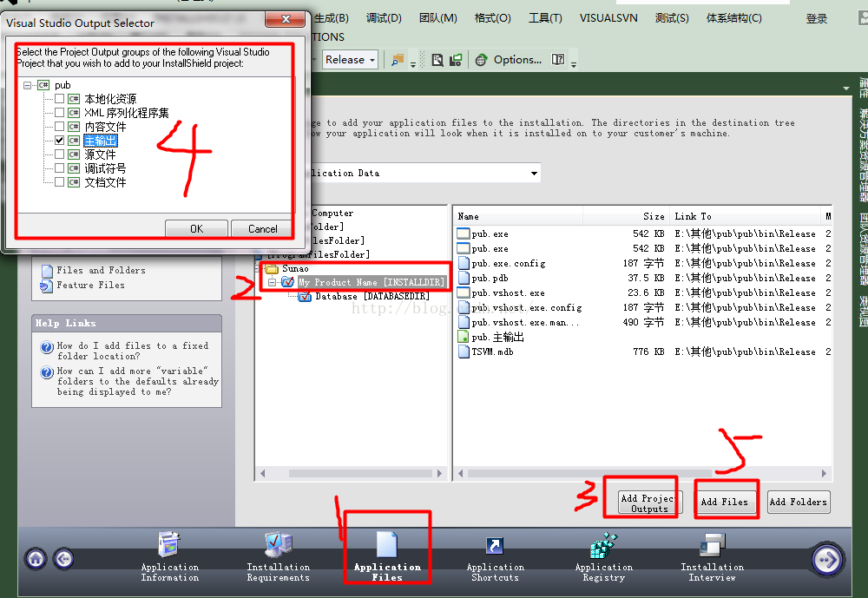
Task: Open the VISUALSVN menu
Action: pos(608,18)
